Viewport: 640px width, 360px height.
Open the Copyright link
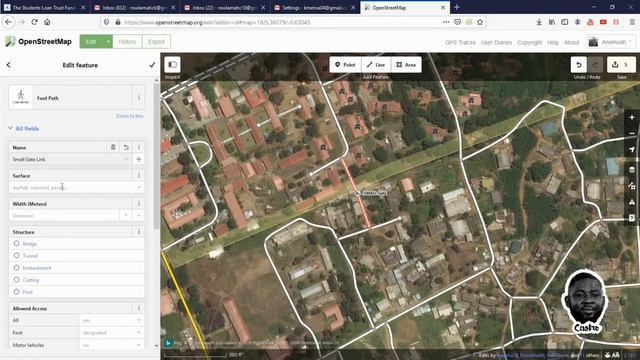[x=529, y=42]
